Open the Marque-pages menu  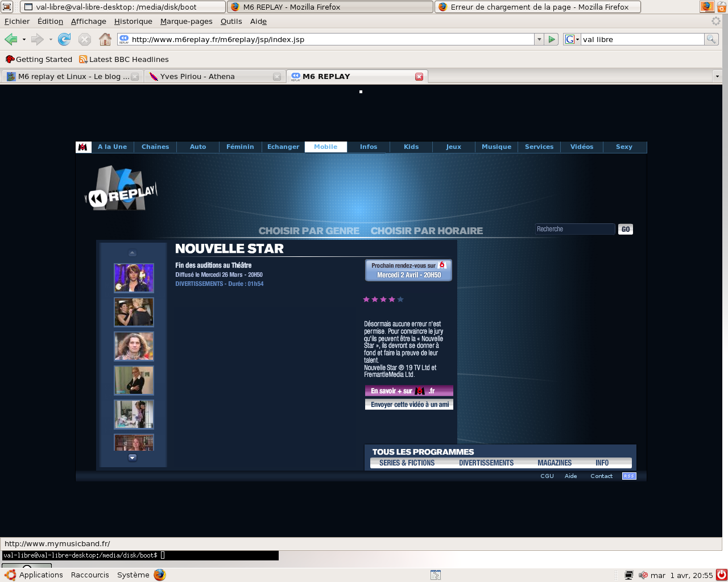(x=186, y=22)
